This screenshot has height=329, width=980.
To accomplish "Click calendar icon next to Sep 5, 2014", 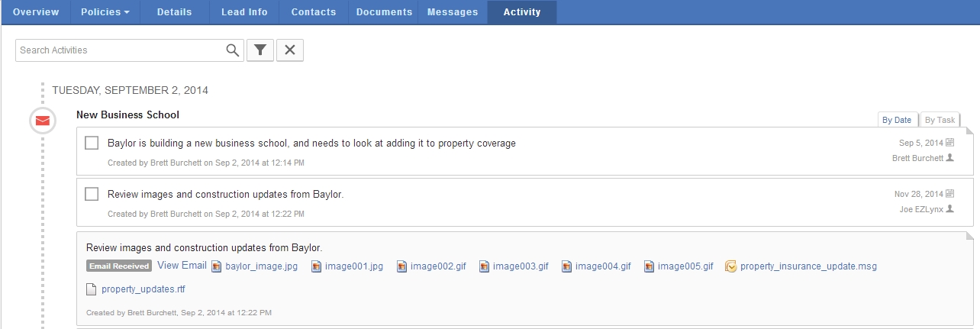I will [x=950, y=143].
